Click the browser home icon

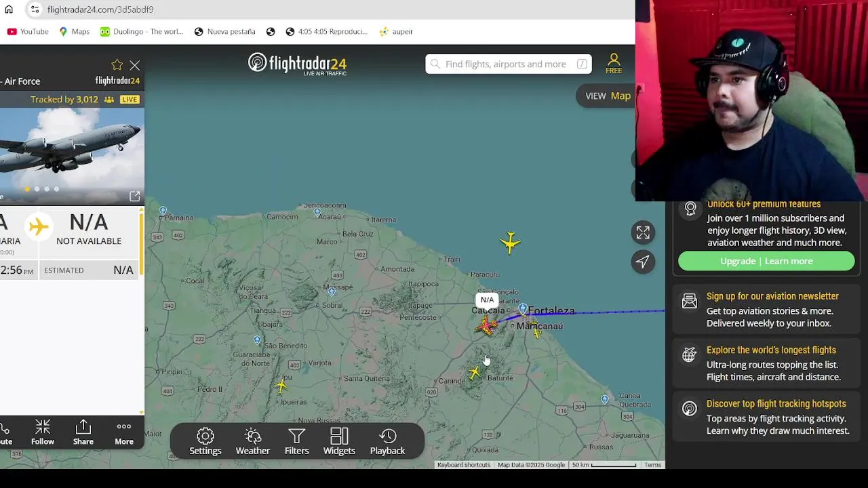pos(9,9)
